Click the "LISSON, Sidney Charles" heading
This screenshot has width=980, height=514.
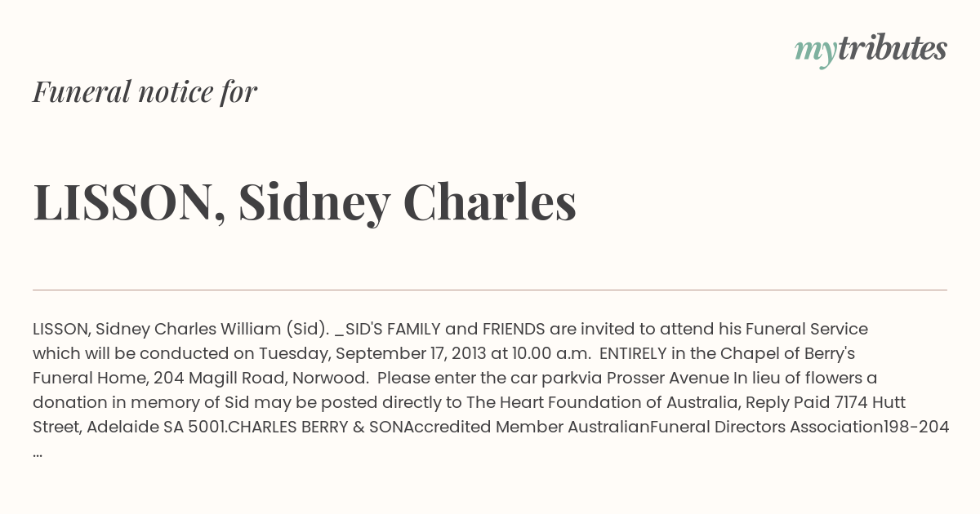tap(305, 202)
